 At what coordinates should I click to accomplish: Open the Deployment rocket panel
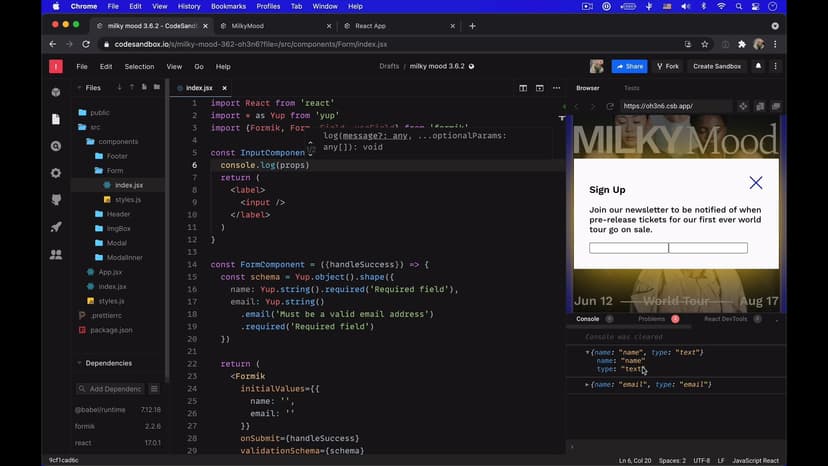coord(56,227)
